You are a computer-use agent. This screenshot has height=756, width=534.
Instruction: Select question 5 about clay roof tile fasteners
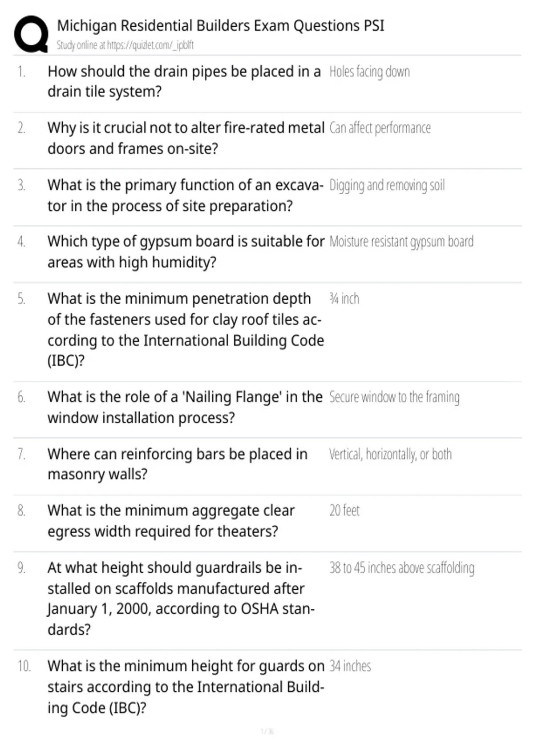[x=186, y=330]
